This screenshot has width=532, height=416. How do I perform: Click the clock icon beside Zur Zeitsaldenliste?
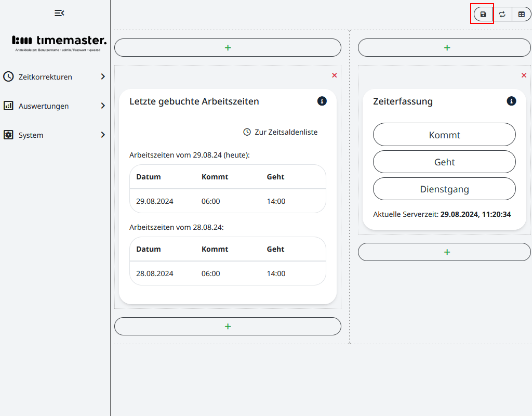247,132
